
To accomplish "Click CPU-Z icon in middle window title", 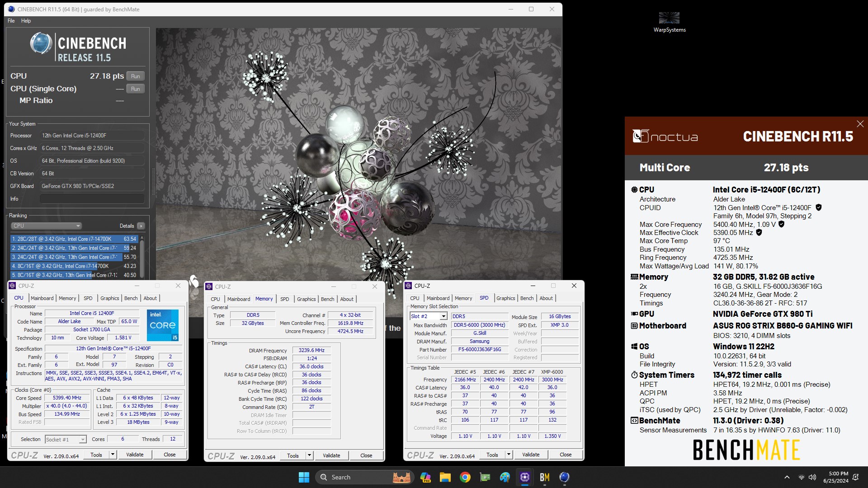I will point(209,286).
